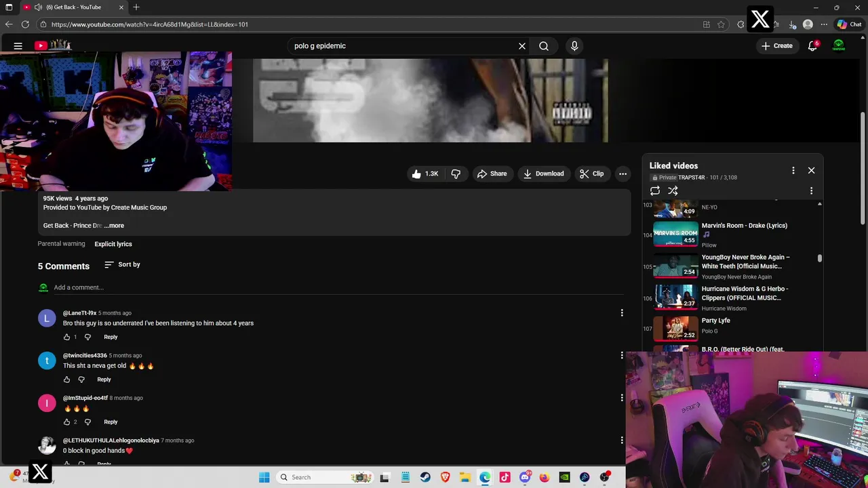Screen dimensions: 868x488
Task: Play Marvin's Room - Drake (Lyrics) from playlist
Action: click(731, 235)
